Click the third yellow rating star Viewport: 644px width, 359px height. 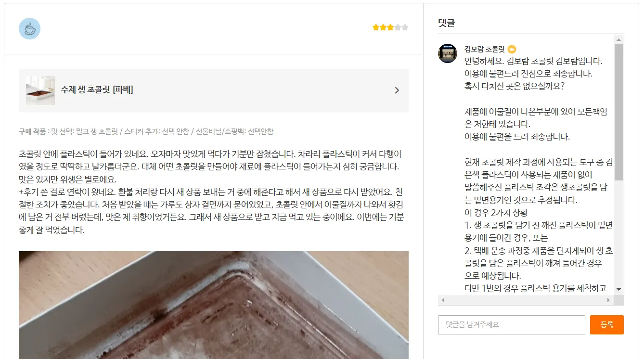coord(390,27)
